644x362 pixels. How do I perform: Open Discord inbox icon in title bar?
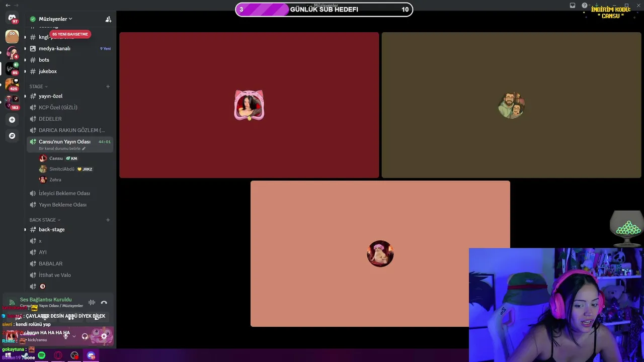(573, 6)
